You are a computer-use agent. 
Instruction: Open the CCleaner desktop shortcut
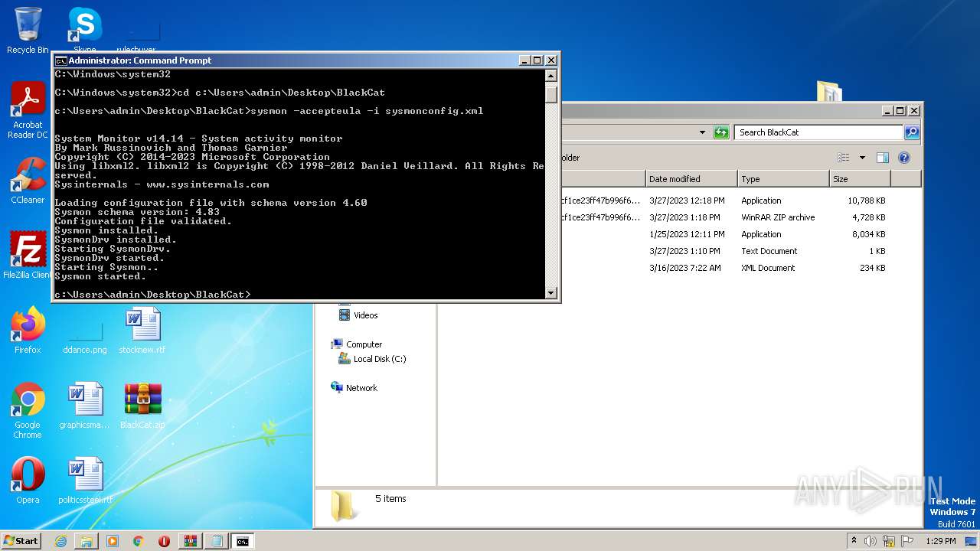[28, 181]
